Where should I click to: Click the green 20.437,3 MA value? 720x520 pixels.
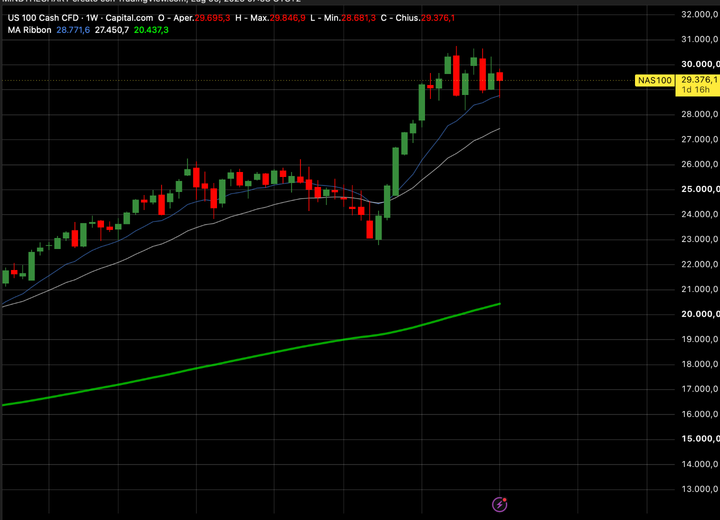click(x=151, y=30)
